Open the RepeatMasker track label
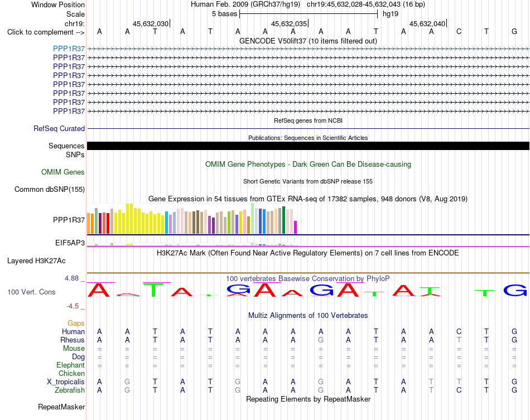The height and width of the screenshot is (420, 530). (61, 407)
